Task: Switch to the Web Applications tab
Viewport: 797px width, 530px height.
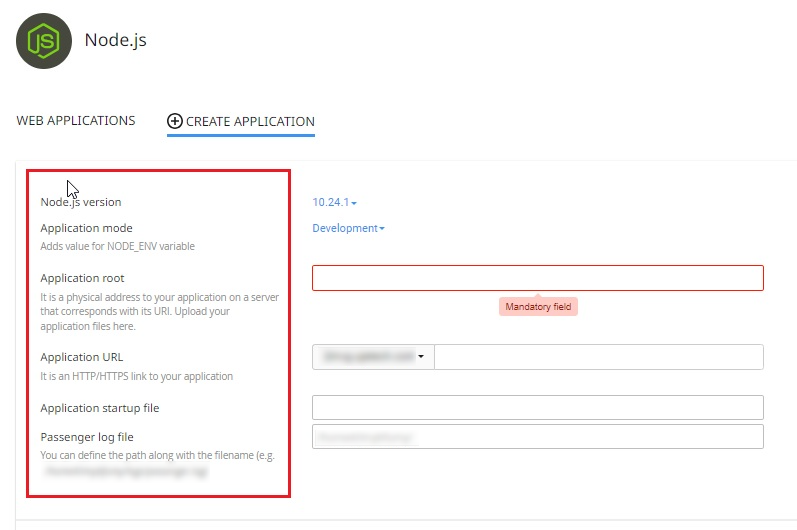Action: [x=76, y=120]
